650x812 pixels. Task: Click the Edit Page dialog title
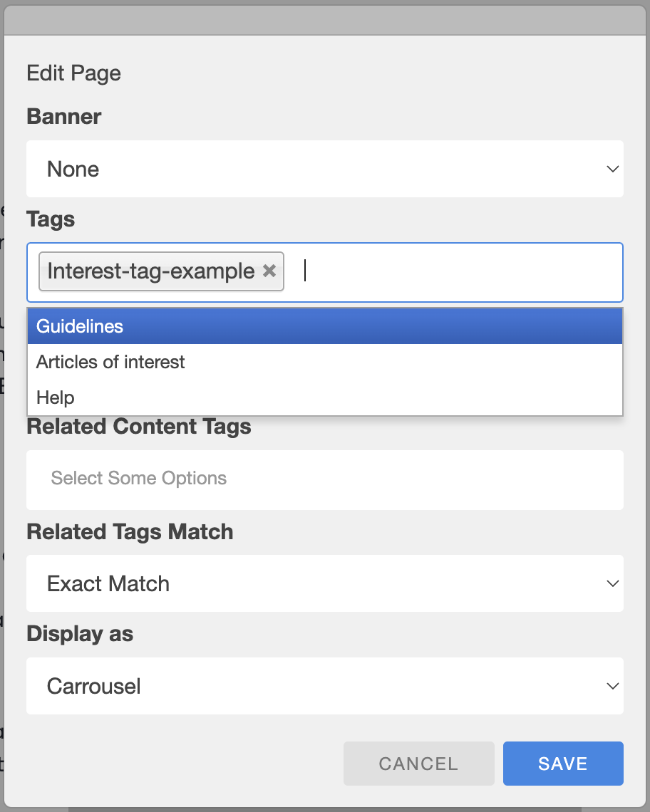73,73
